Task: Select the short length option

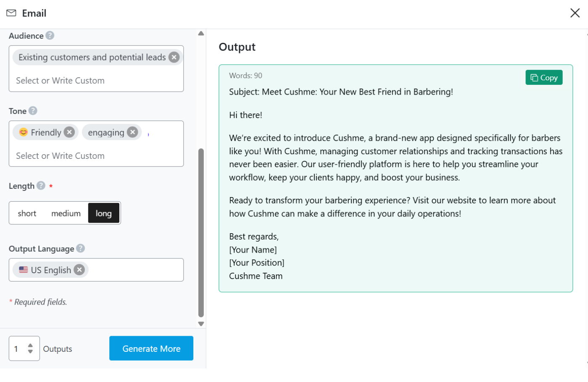Action: click(27, 213)
